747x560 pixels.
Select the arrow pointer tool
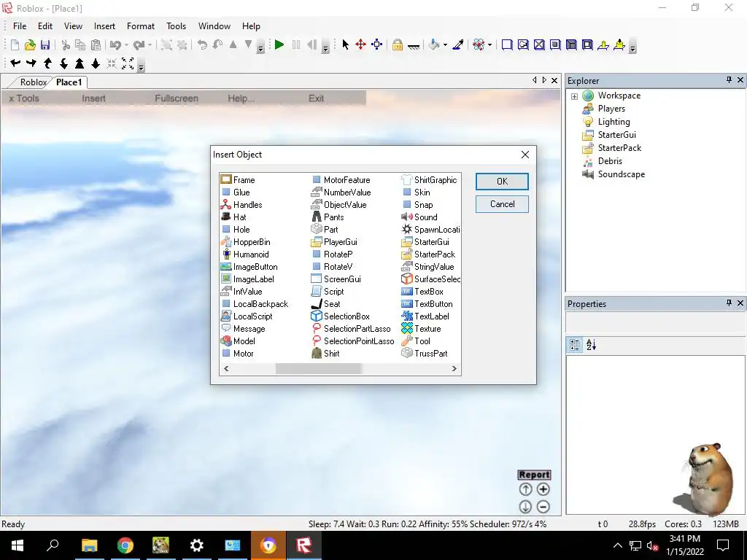(345, 44)
